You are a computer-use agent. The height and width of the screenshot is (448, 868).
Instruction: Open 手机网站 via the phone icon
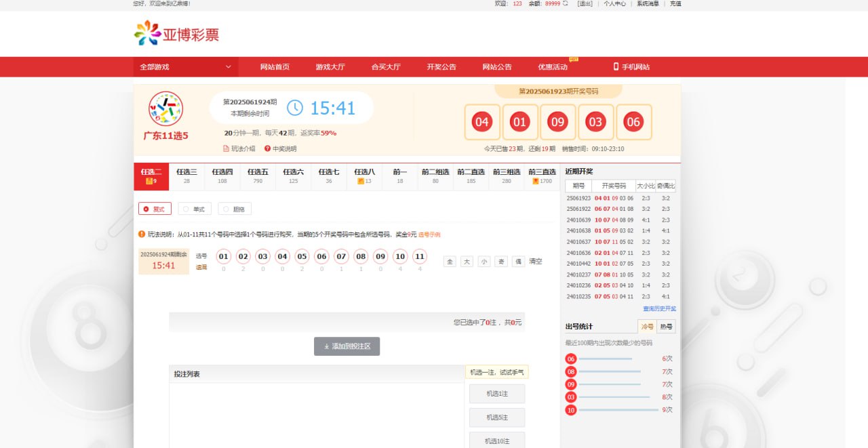click(x=616, y=66)
